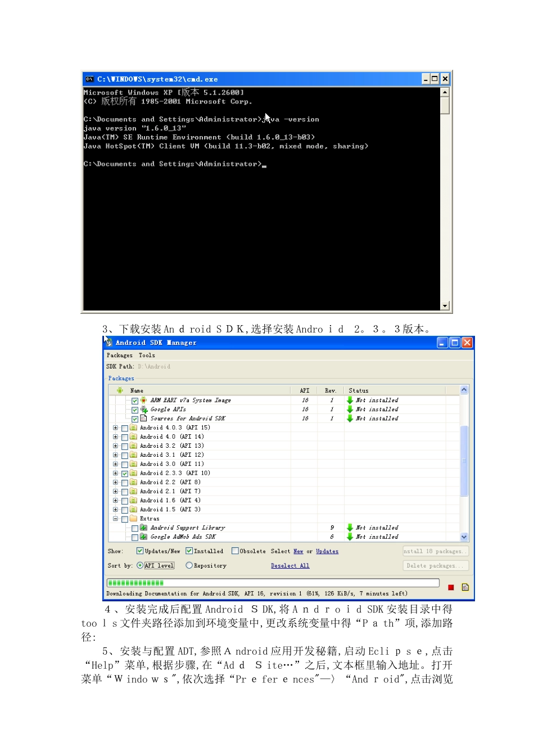This screenshot has width=534, height=756.
Task: Open the SDK Manager log window icon
Action: pyautogui.click(x=465, y=587)
